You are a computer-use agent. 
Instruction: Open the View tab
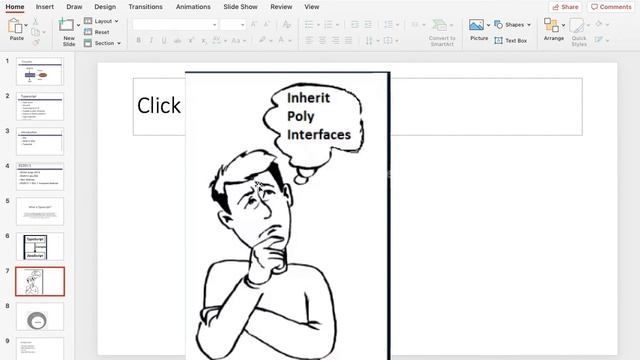point(311,7)
